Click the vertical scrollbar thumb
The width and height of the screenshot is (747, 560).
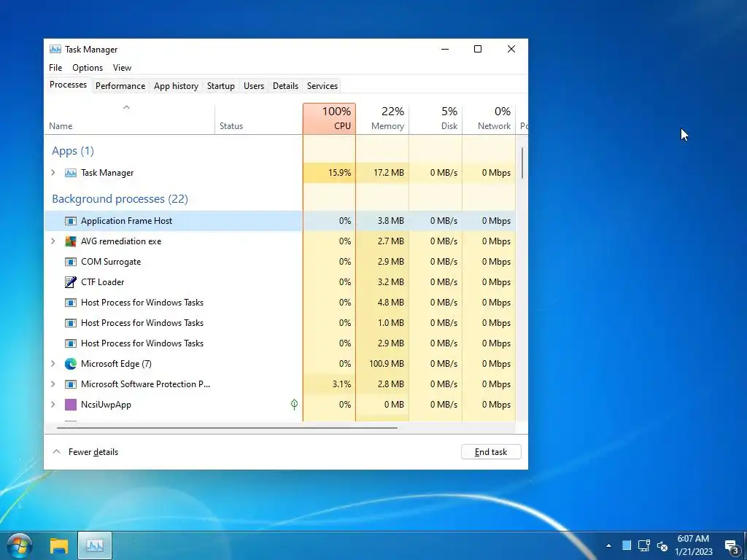click(x=522, y=163)
